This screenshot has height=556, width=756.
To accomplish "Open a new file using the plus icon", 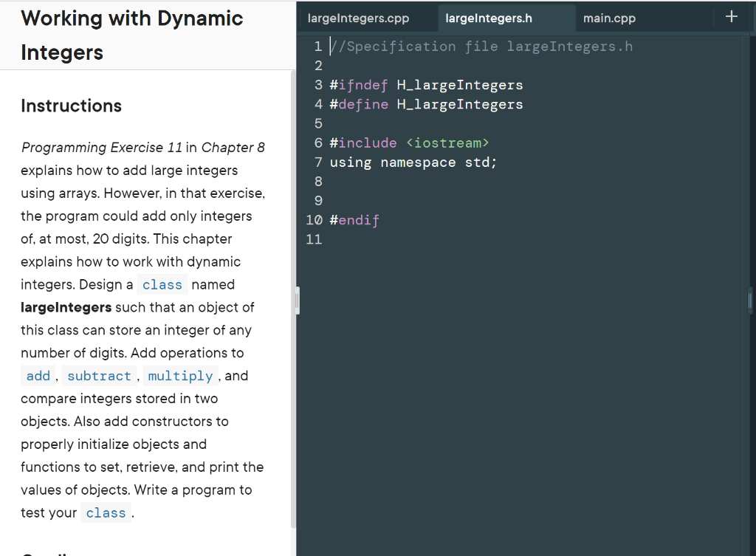I will [731, 16].
